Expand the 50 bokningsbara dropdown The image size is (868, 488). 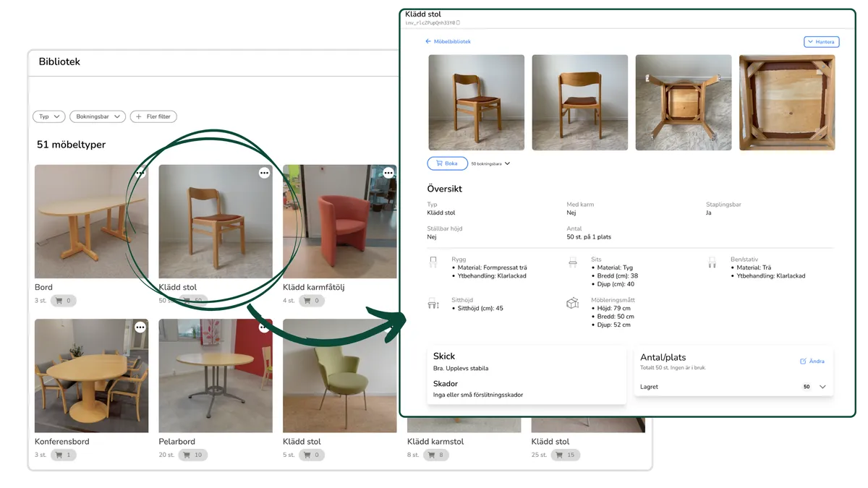click(x=490, y=163)
